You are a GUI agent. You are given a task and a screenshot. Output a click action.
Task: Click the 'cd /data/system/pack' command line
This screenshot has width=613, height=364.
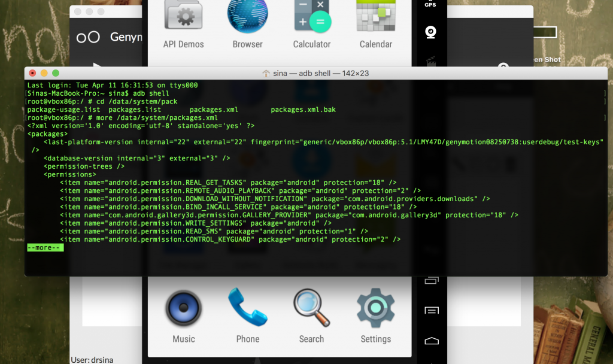coord(102,102)
